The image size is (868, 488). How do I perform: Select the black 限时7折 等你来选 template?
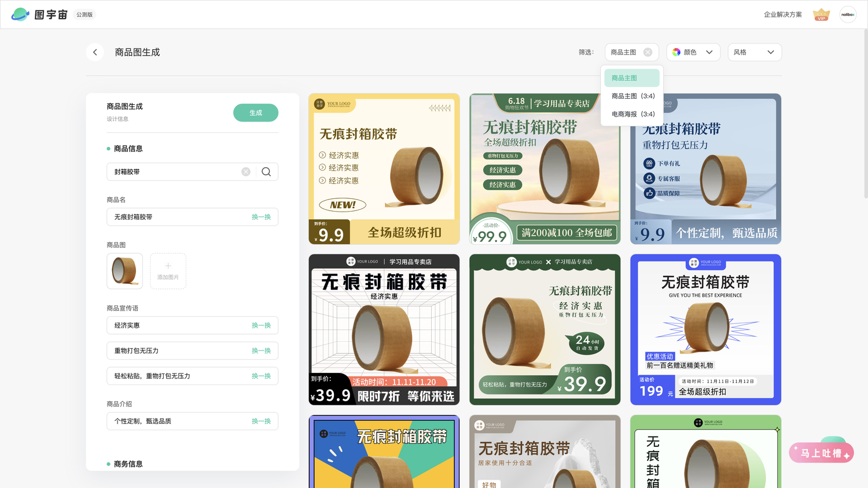point(384,330)
